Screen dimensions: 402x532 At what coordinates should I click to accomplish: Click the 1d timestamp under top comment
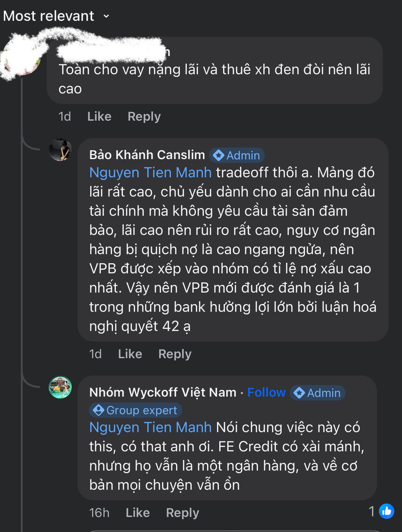click(x=65, y=117)
